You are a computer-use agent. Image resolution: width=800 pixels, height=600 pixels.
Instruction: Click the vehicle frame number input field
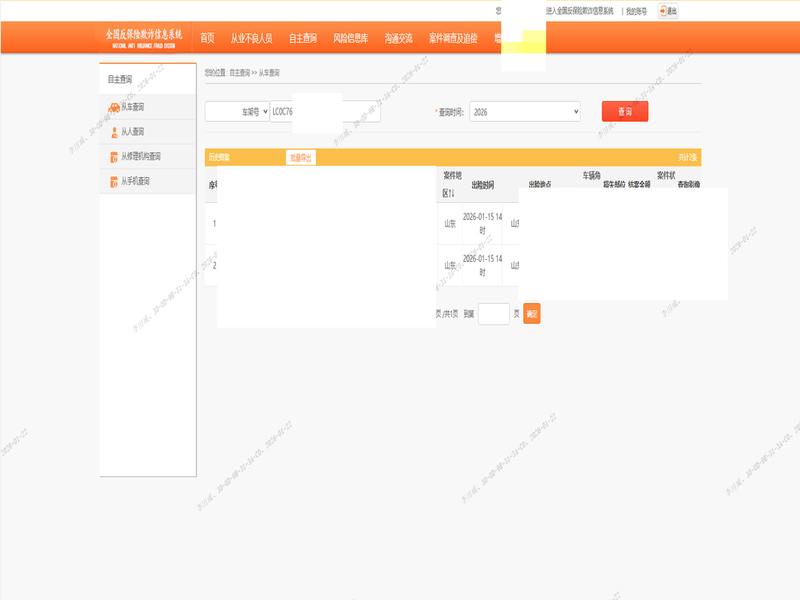tap(325, 112)
